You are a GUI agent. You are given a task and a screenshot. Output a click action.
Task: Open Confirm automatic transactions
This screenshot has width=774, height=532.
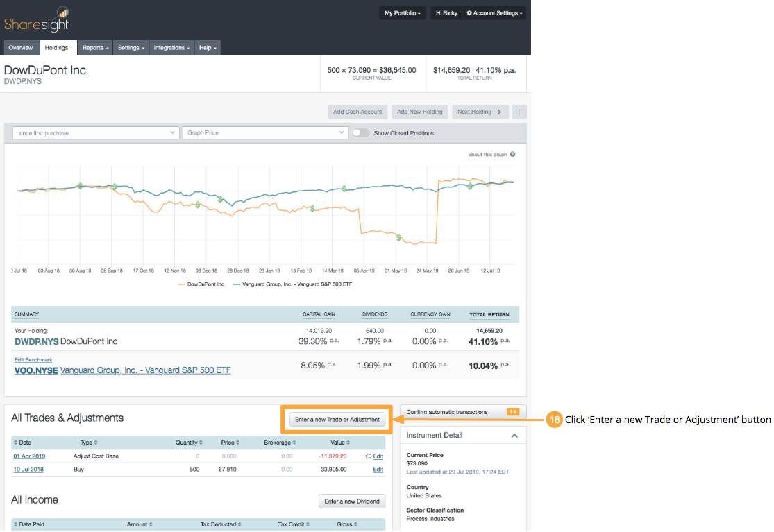click(462, 412)
